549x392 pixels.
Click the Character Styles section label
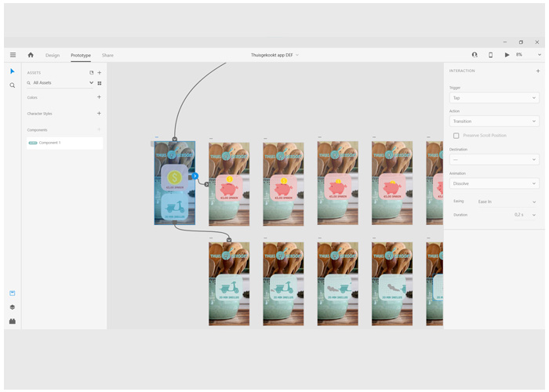coord(39,114)
